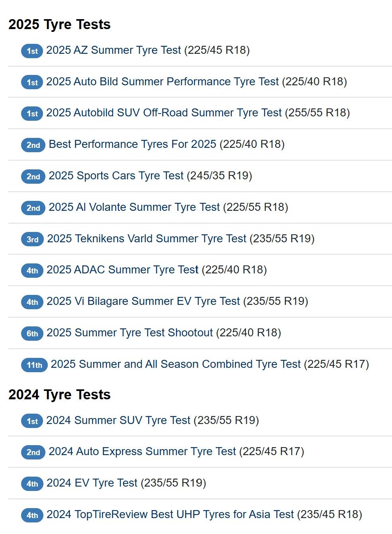
Task: Open 2025 Vi Bilagare Summer EV Tyre Test
Action: coord(143,301)
